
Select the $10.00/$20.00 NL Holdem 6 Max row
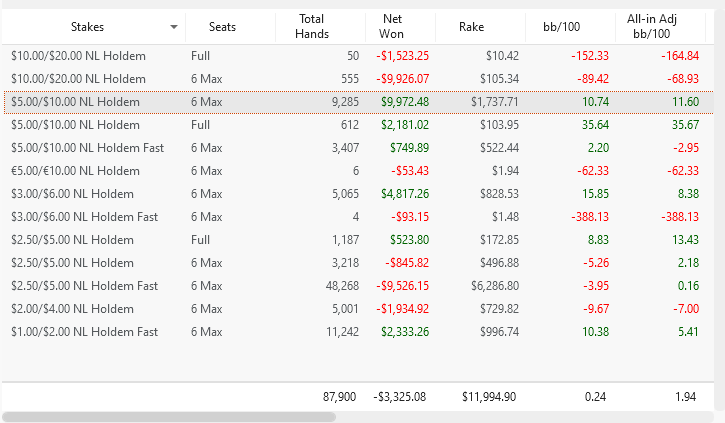(78, 78)
